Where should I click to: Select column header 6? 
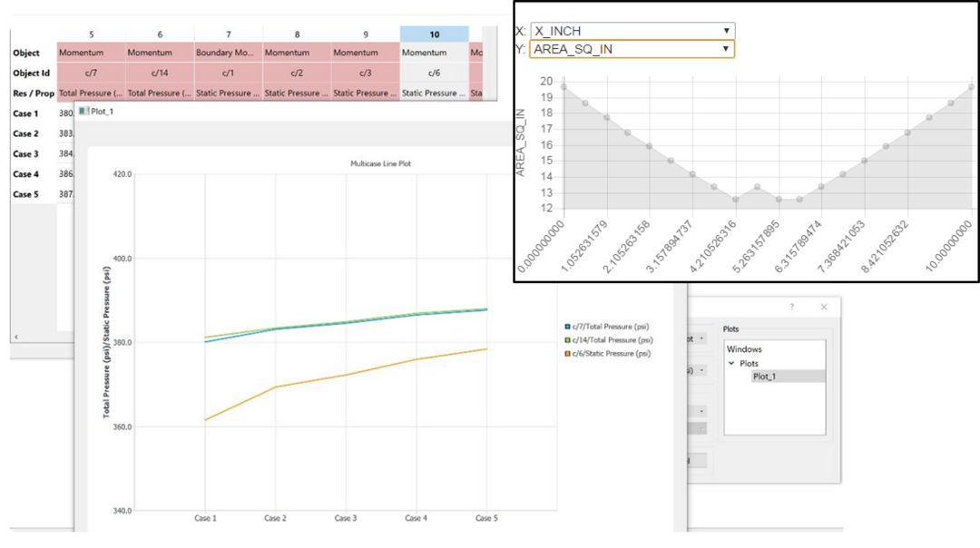pyautogui.click(x=160, y=34)
